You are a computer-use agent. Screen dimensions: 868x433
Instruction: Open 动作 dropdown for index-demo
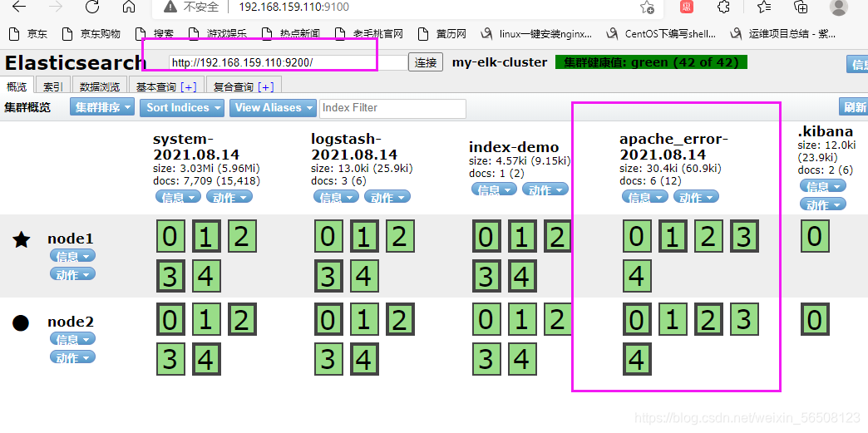pos(545,189)
